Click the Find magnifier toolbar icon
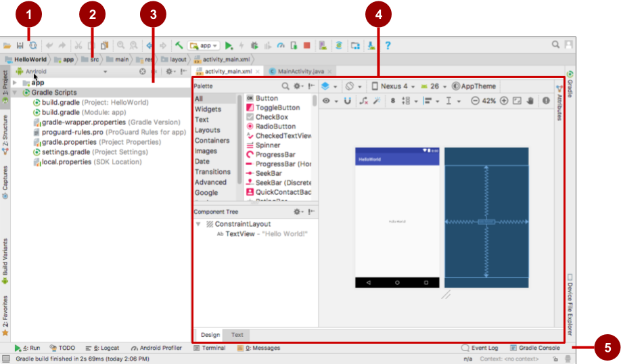The width and height of the screenshot is (621, 364). click(x=121, y=45)
